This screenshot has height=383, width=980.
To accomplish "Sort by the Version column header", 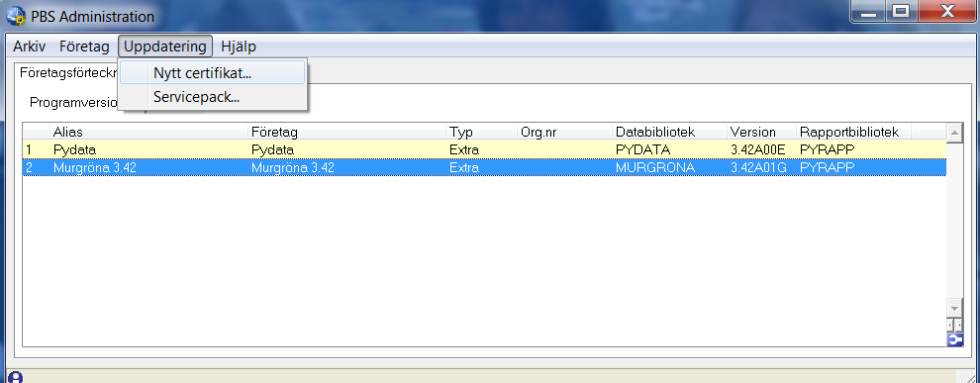I will coord(762,132).
